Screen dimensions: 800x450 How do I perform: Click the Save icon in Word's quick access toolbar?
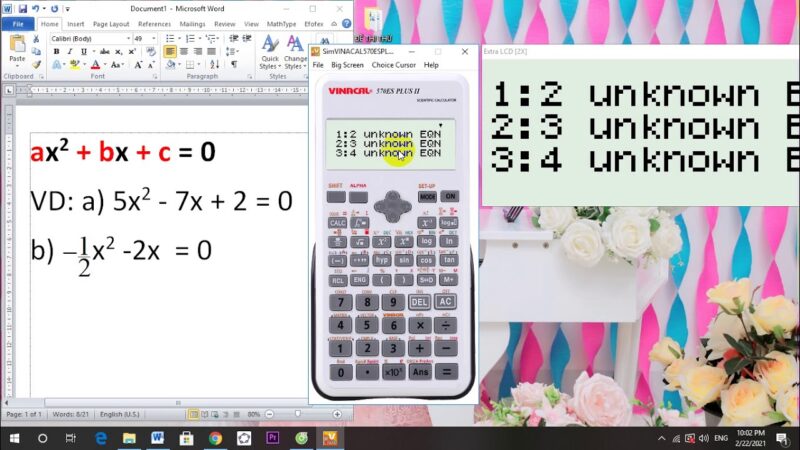[x=21, y=8]
